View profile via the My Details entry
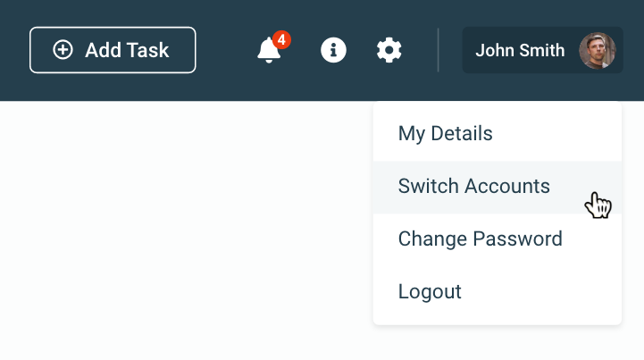The height and width of the screenshot is (360, 644). coord(445,134)
